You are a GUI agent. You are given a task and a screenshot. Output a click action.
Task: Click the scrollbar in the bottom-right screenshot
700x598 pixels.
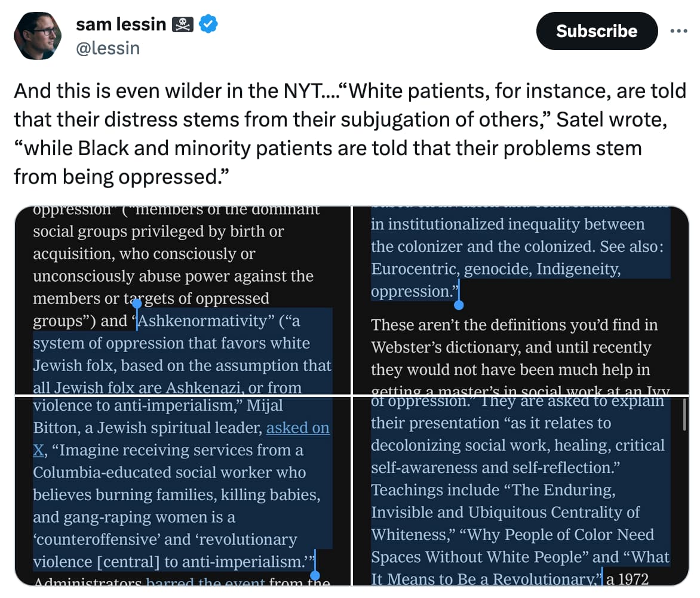(684, 415)
